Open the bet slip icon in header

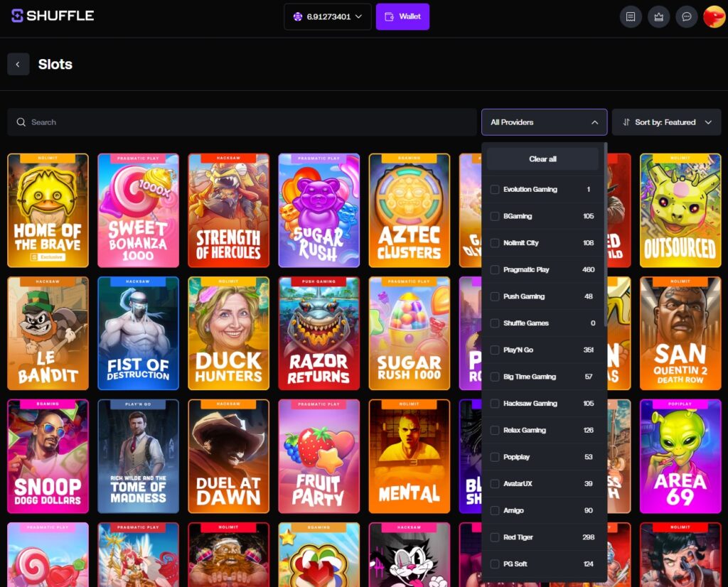(631, 17)
